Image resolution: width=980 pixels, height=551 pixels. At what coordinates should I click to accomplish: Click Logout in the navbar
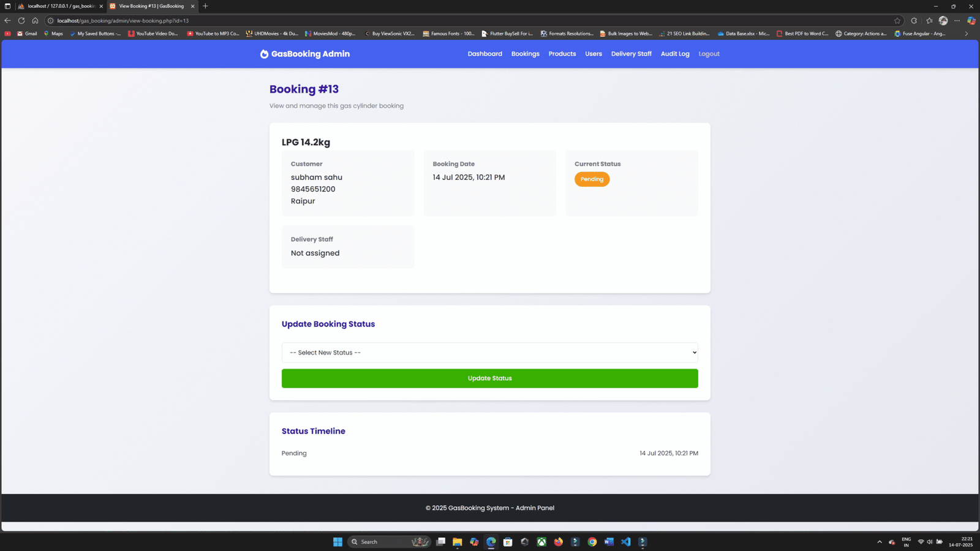pos(709,54)
